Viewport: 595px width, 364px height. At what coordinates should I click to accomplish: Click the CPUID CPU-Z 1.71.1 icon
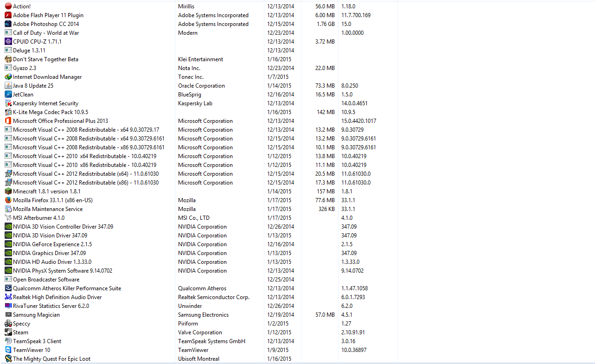coord(8,42)
